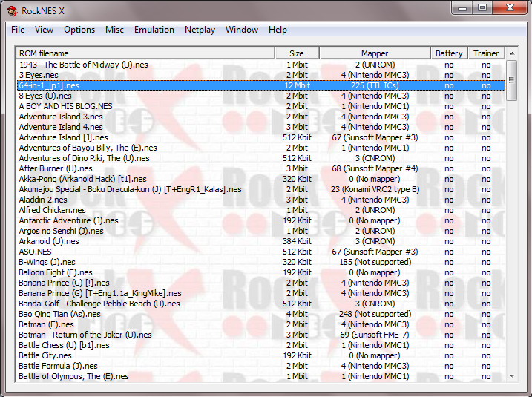Select 1943 - The Battle of Midway (U).nes

tap(83, 65)
